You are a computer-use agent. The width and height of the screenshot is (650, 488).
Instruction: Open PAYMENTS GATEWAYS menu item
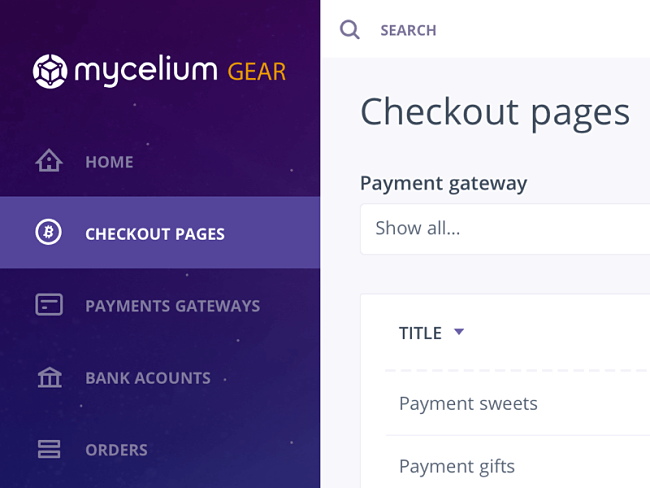click(172, 306)
